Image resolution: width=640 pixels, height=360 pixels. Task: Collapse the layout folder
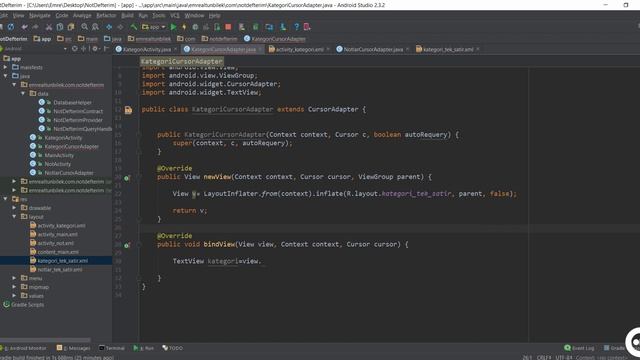click(x=15, y=216)
